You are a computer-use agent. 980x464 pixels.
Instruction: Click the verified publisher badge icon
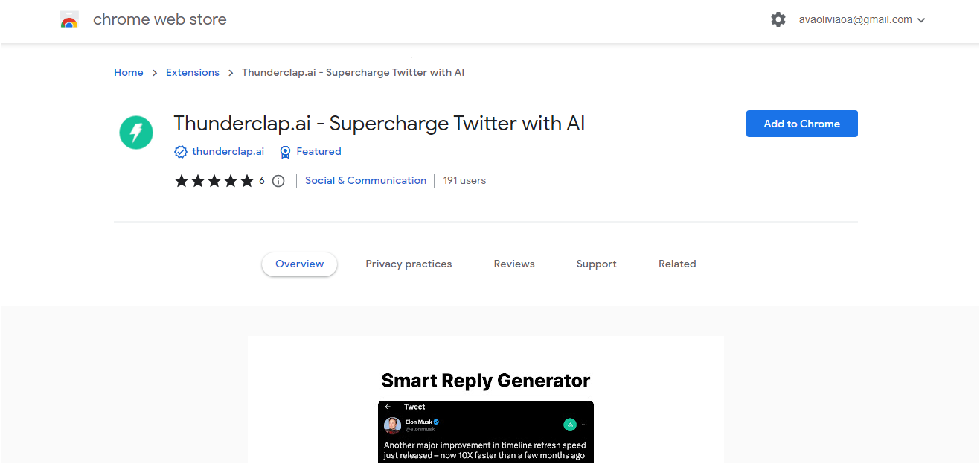[180, 152]
